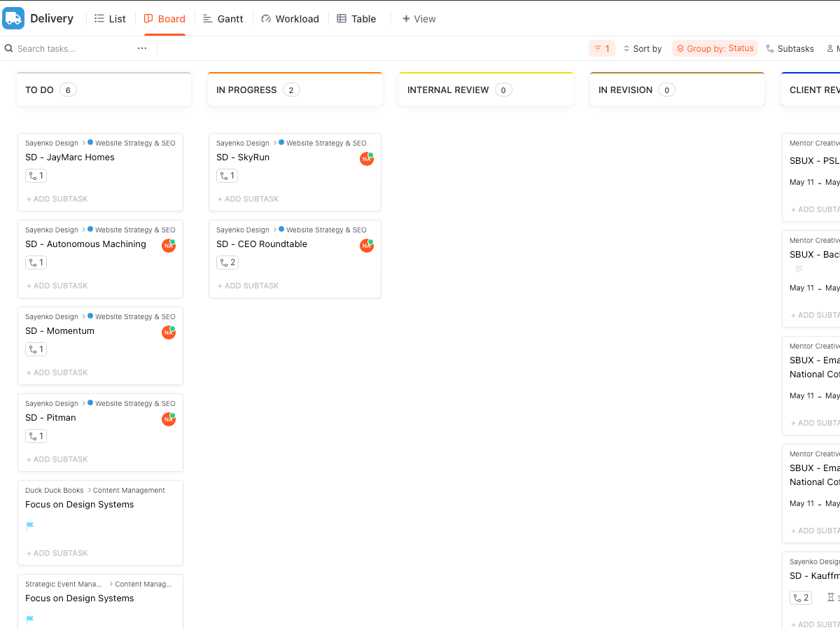Click the blue list dot on Momentum card

[x=90, y=316]
